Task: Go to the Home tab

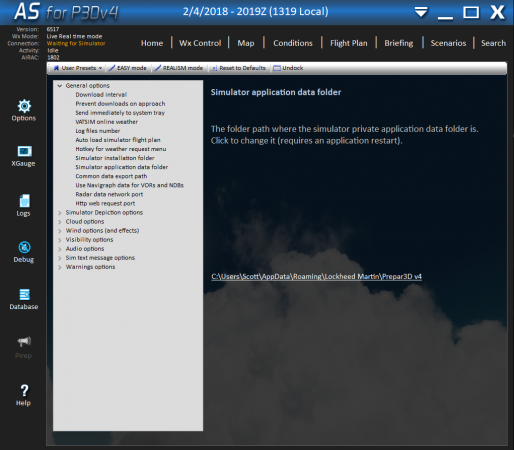Action: [152, 43]
